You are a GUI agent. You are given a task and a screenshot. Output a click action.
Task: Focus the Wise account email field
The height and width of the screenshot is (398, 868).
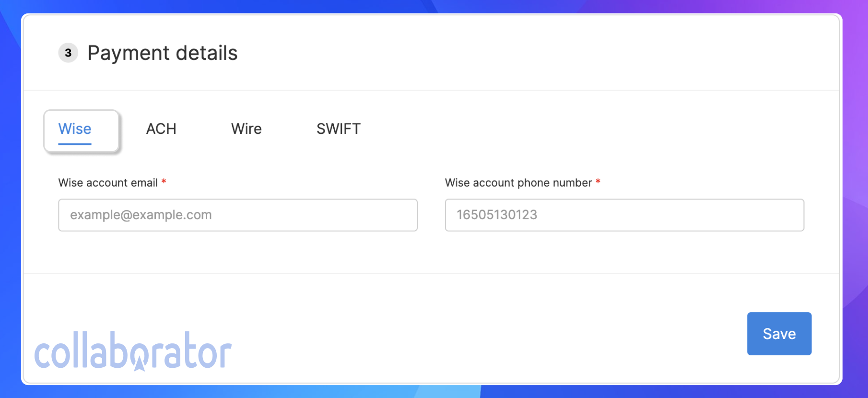[238, 215]
